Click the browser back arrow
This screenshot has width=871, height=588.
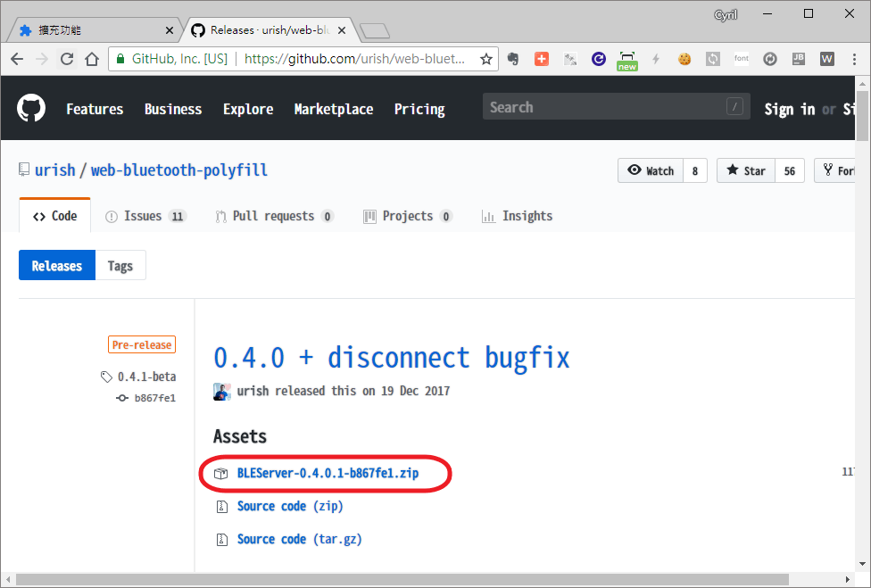[x=17, y=59]
